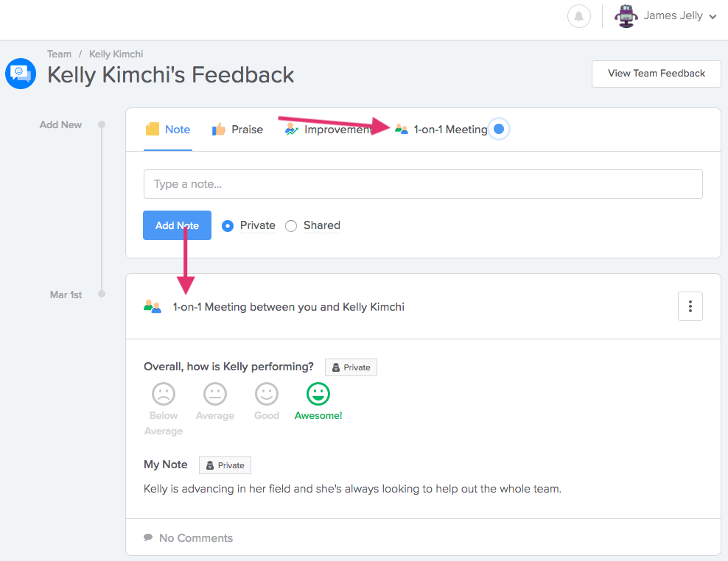This screenshot has width=728, height=561.
Task: Select the Awesome! green smiley face
Action: [x=318, y=394]
